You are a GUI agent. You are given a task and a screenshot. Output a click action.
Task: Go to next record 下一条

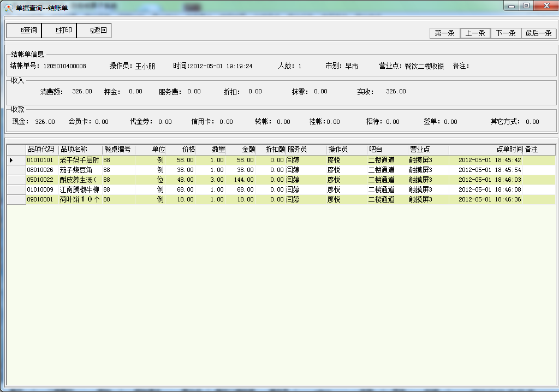click(506, 33)
